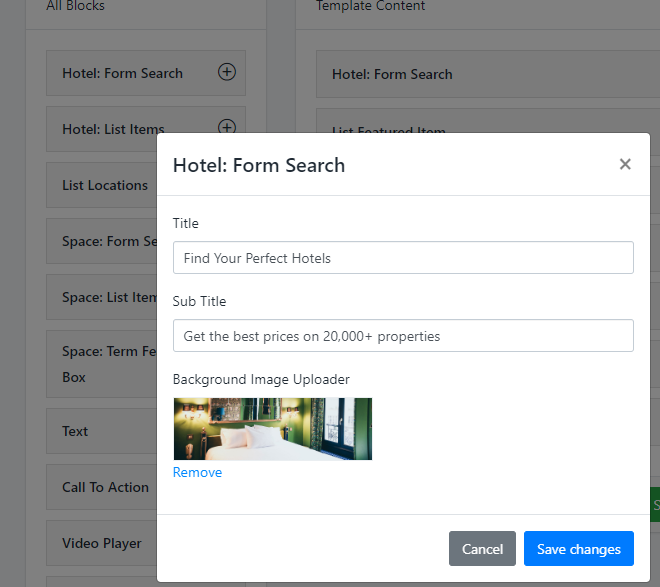Select the Video Player block
The width and height of the screenshot is (660, 587).
pos(102,543)
